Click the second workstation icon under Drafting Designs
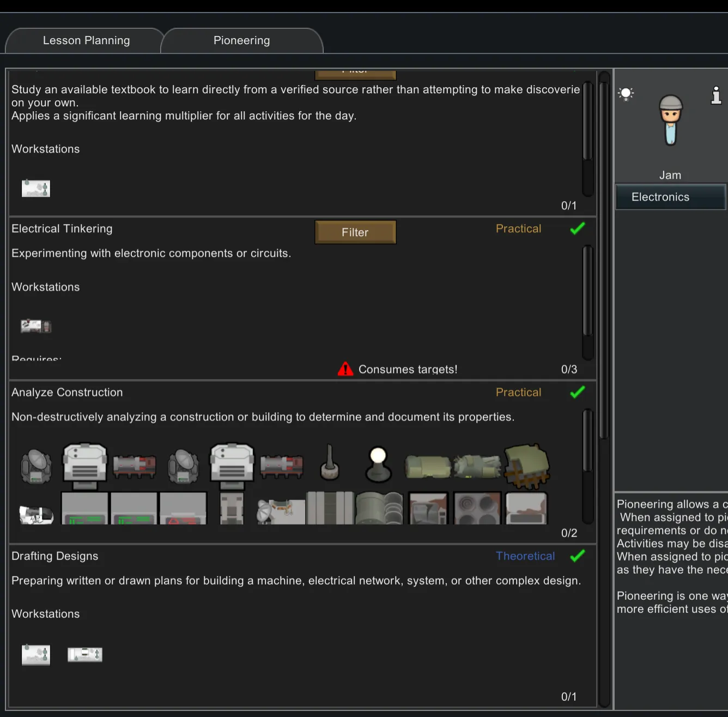This screenshot has width=728, height=717. (85, 654)
